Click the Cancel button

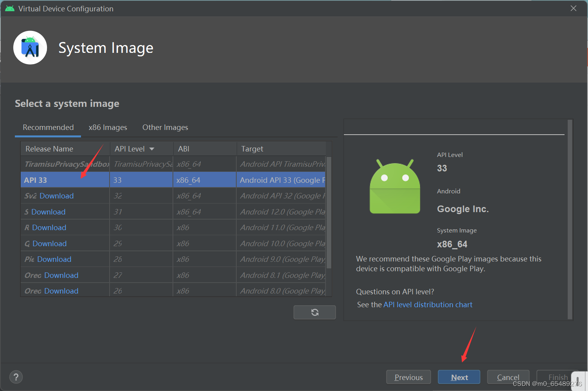tap(508, 377)
